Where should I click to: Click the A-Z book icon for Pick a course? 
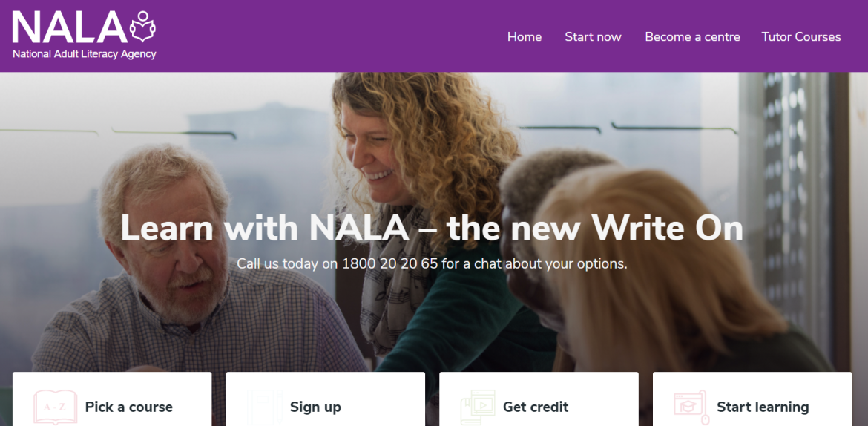[x=56, y=407]
